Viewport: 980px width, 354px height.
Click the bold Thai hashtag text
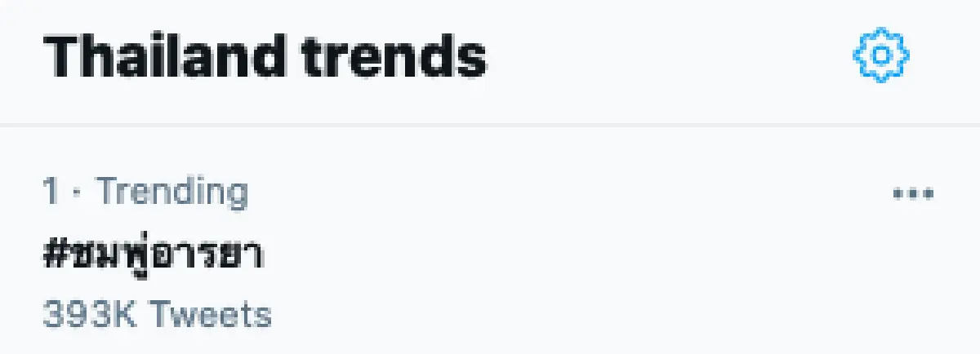click(153, 254)
